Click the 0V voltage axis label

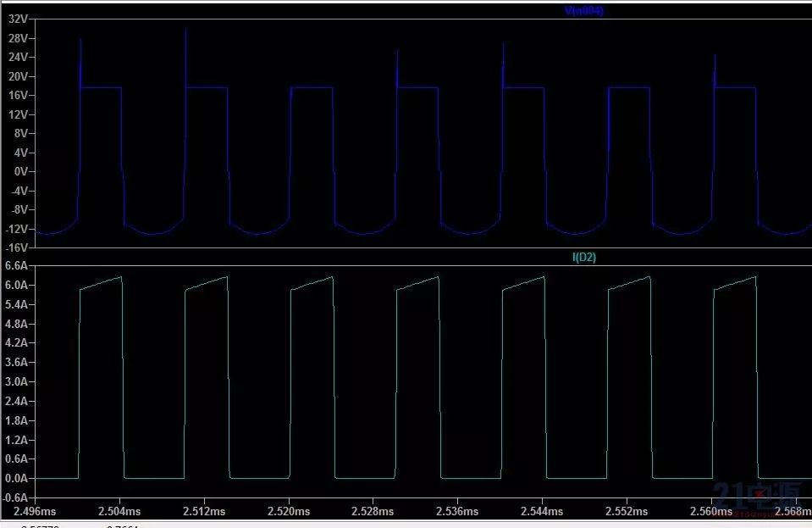pos(20,171)
